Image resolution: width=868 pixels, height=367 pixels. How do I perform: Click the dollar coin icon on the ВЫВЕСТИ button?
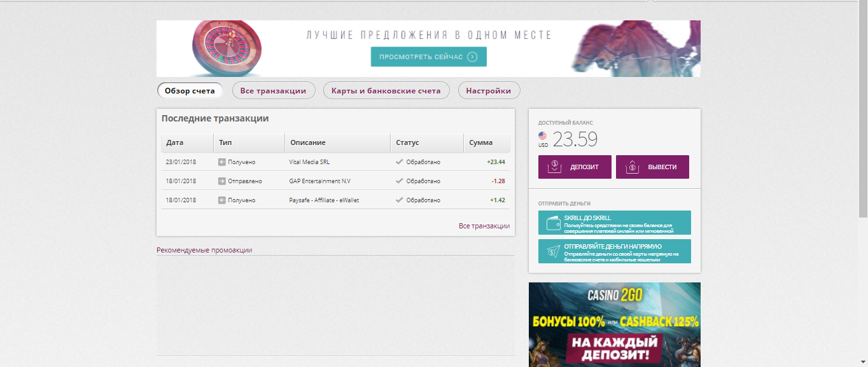pyautogui.click(x=632, y=167)
